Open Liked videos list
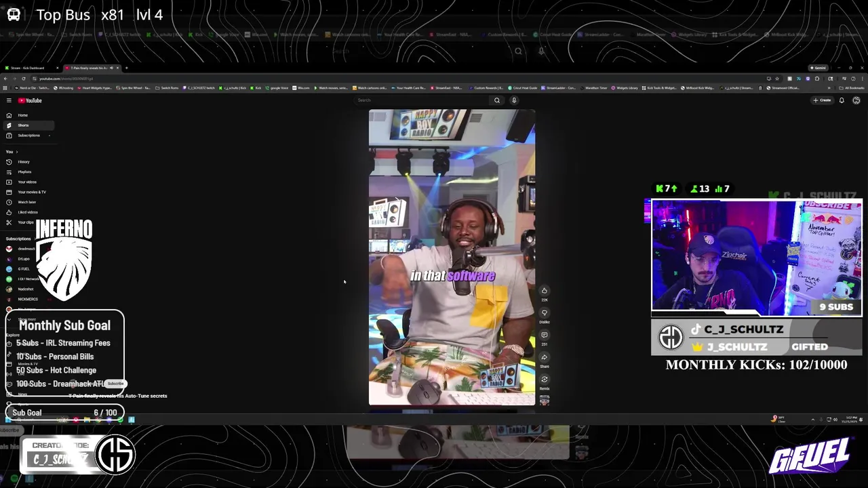This screenshot has height=488, width=868. point(27,212)
